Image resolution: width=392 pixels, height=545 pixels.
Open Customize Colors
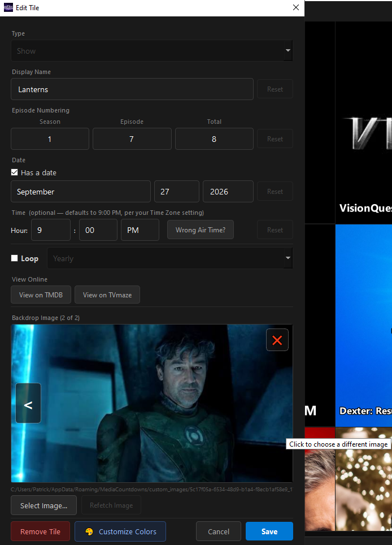tap(120, 531)
